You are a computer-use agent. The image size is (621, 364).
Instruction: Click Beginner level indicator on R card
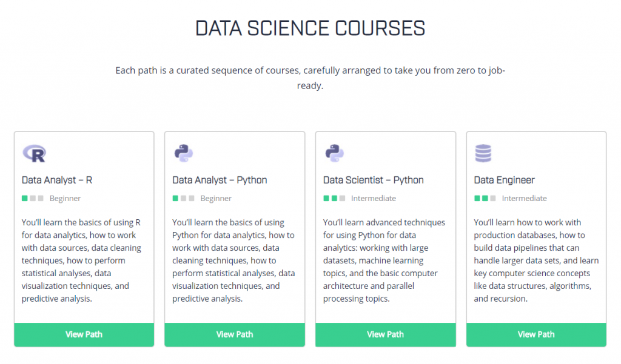click(x=33, y=198)
